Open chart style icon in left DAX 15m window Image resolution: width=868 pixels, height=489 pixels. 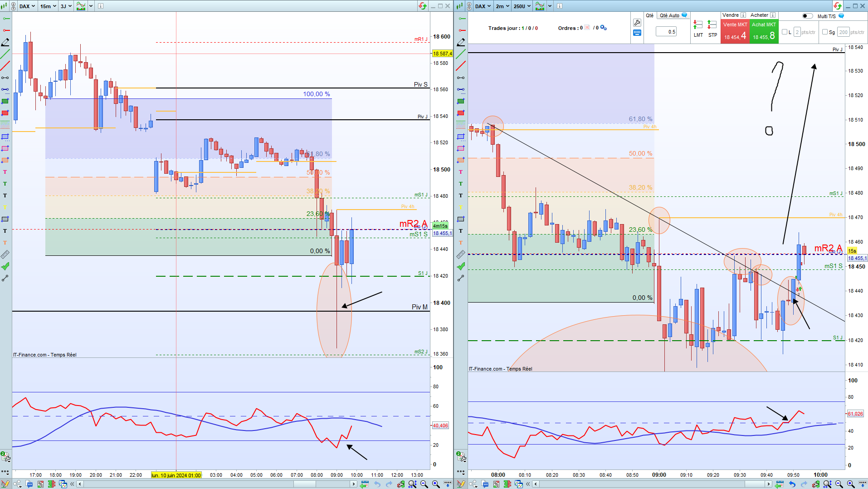(x=4, y=6)
